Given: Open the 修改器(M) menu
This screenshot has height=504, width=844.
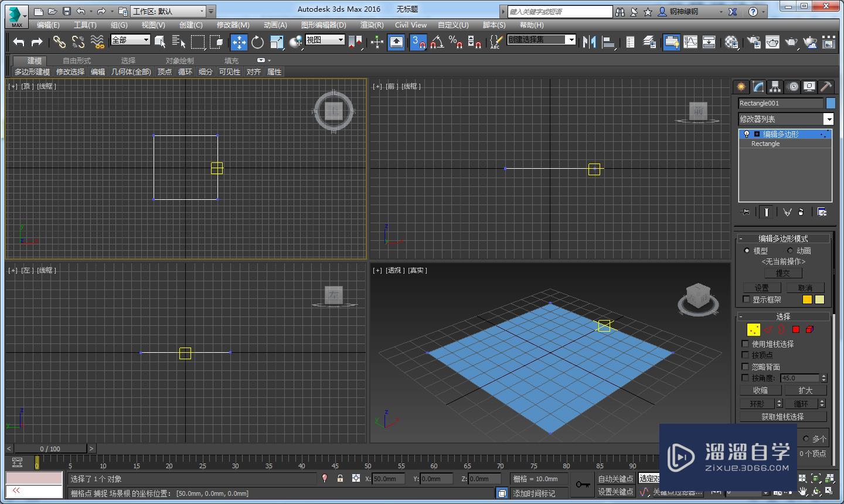Looking at the screenshot, I should pyautogui.click(x=233, y=25).
